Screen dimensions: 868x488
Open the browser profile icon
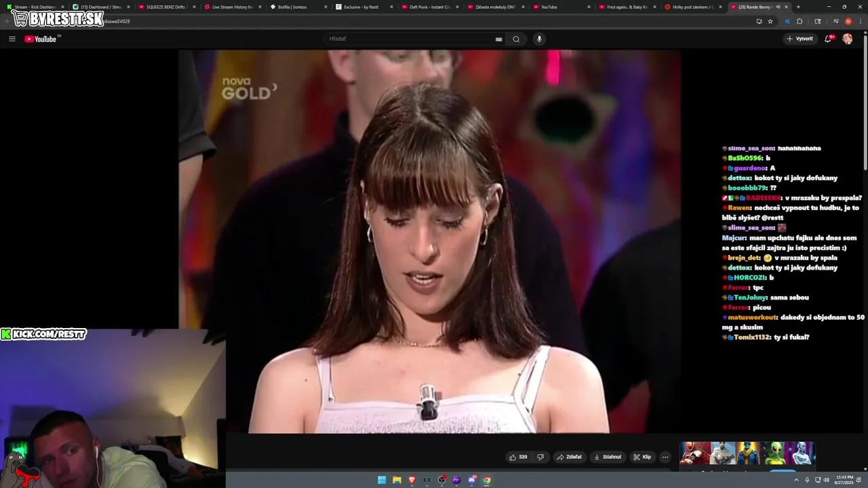[848, 21]
